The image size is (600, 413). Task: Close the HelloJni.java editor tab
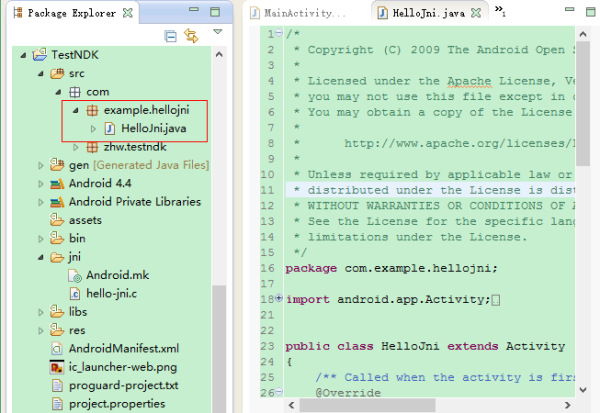tap(476, 13)
